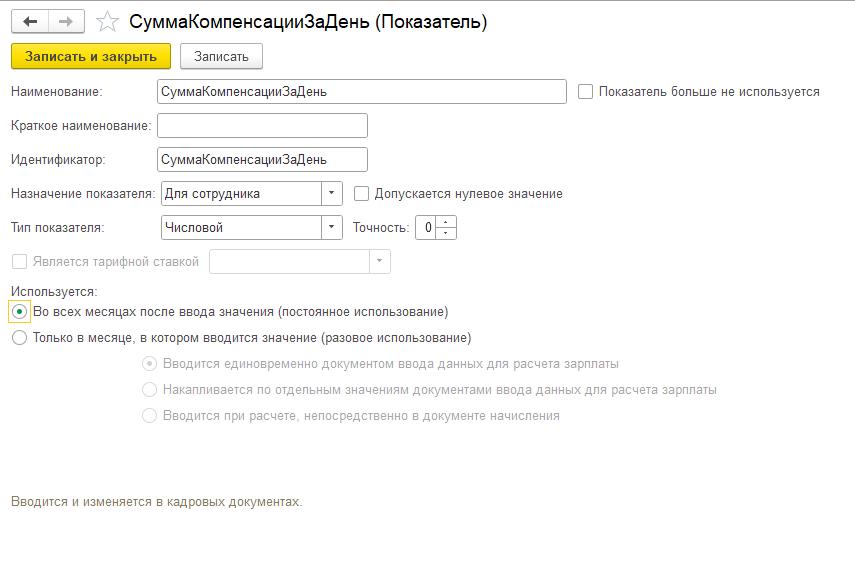Open the tariff rate type dropdown
This screenshot has width=855, height=562.
pos(379,262)
